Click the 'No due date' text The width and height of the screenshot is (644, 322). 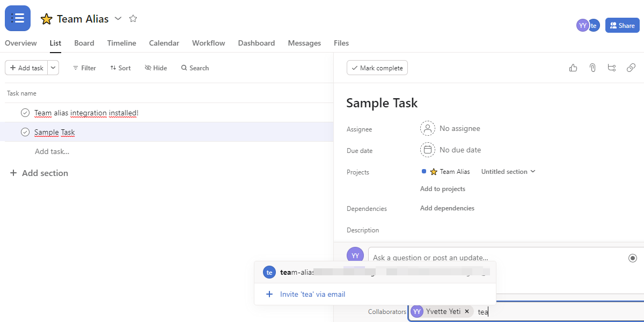460,150
